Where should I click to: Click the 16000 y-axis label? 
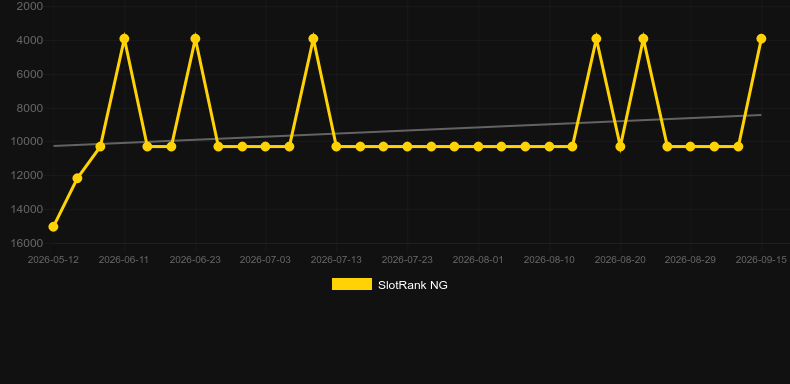pyautogui.click(x=27, y=243)
